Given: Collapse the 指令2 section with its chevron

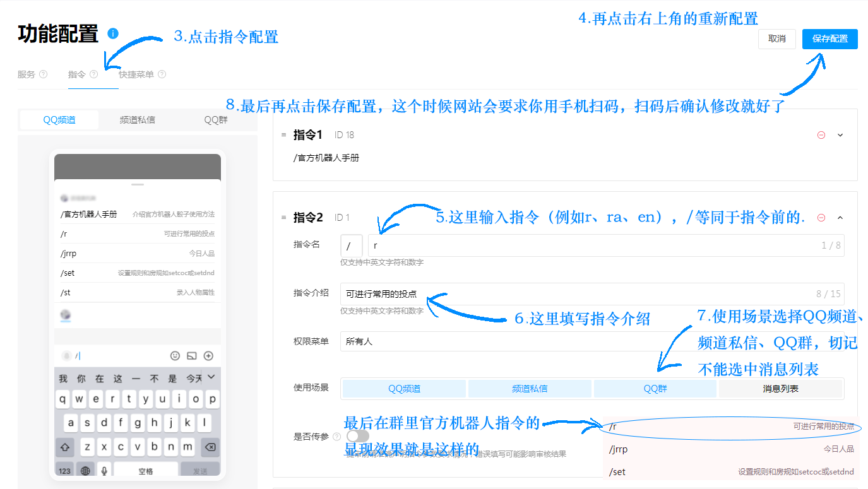Looking at the screenshot, I should (x=840, y=217).
